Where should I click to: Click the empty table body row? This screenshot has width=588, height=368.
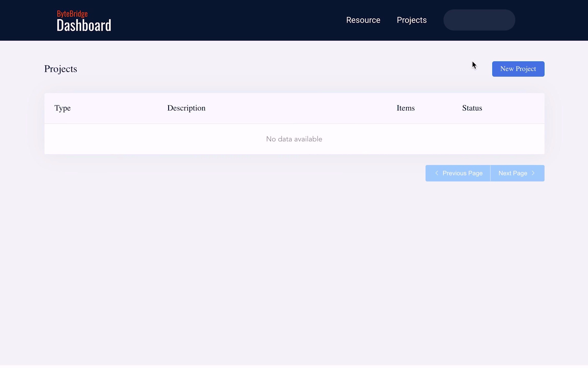(153, 139)
